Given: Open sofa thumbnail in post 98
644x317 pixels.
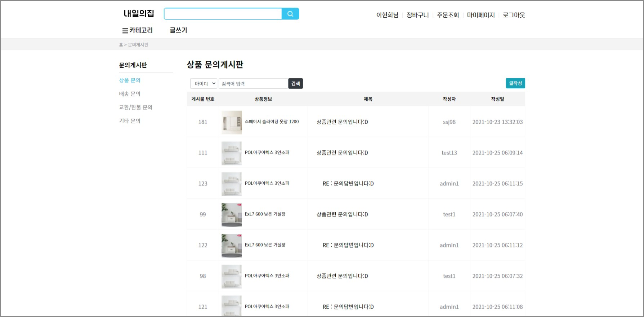Looking at the screenshot, I should [232, 276].
